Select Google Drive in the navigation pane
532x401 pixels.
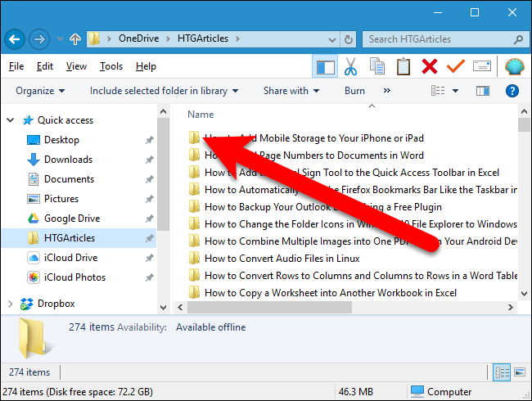point(72,219)
